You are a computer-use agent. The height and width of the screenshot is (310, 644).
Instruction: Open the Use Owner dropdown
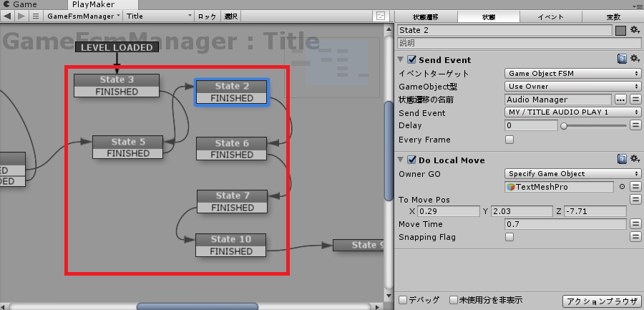[x=572, y=87]
